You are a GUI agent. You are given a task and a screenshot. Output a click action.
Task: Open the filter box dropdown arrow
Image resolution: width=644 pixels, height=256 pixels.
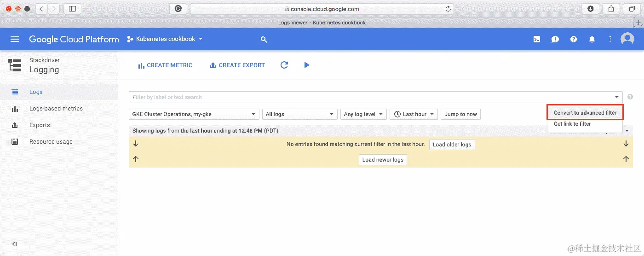point(617,97)
